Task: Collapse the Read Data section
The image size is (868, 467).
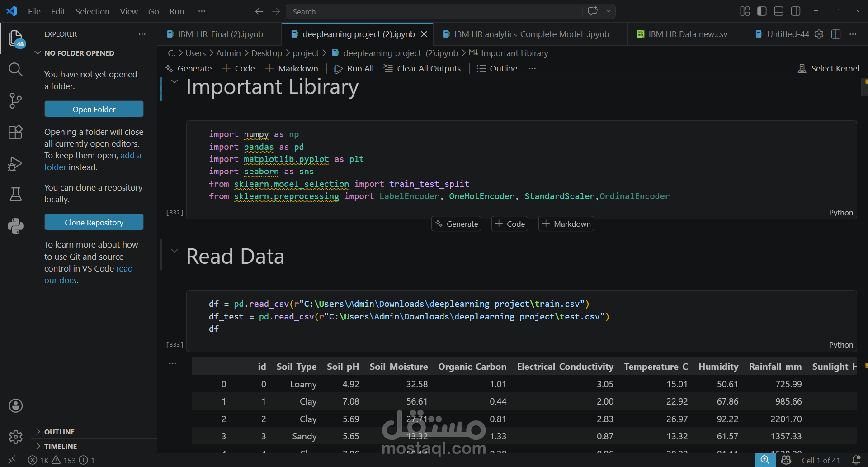Action: (x=175, y=251)
